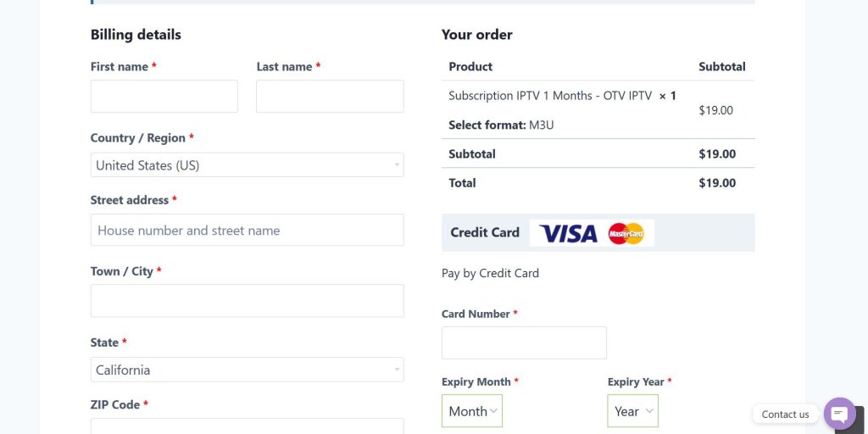Click the Your order heading
Viewport: 868px width, 434px height.
click(476, 35)
